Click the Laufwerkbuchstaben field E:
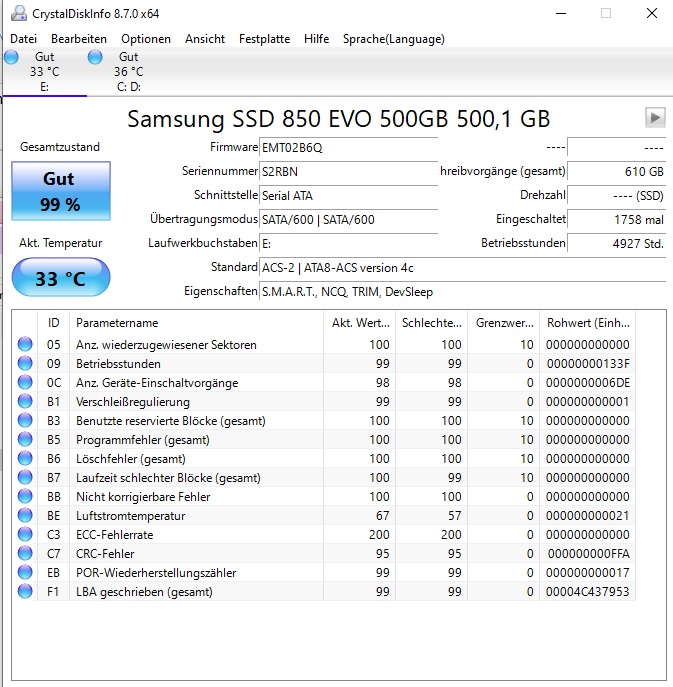The height and width of the screenshot is (687, 673). click(x=348, y=244)
